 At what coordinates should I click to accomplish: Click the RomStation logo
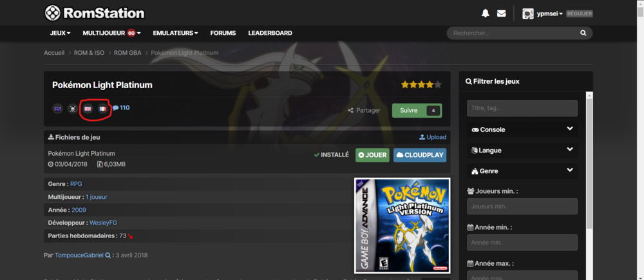pyautogui.click(x=95, y=13)
